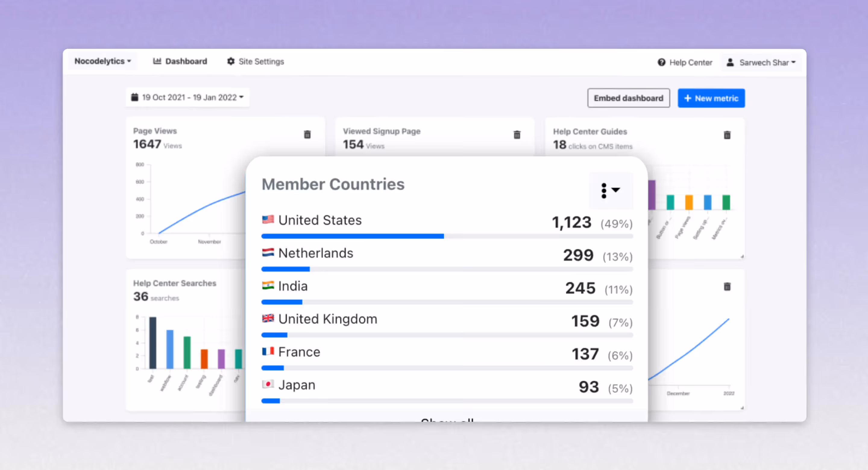Click the United States progress bar
Viewport: 868px width, 470px height.
pyautogui.click(x=447, y=236)
